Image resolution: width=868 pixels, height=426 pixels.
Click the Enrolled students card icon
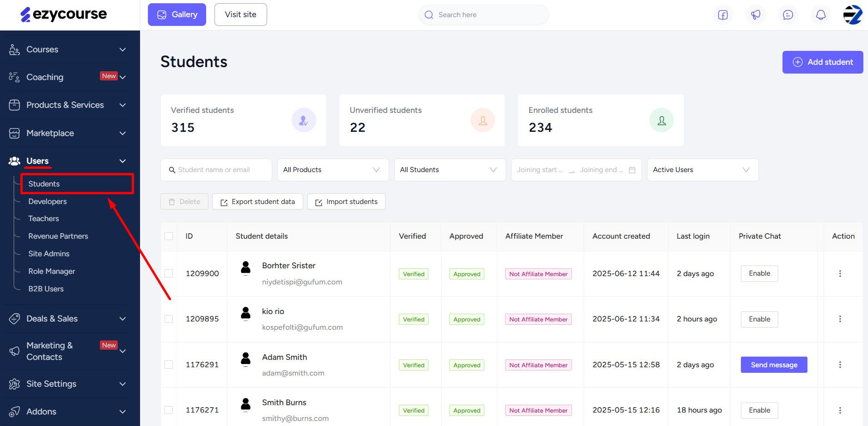[661, 120]
